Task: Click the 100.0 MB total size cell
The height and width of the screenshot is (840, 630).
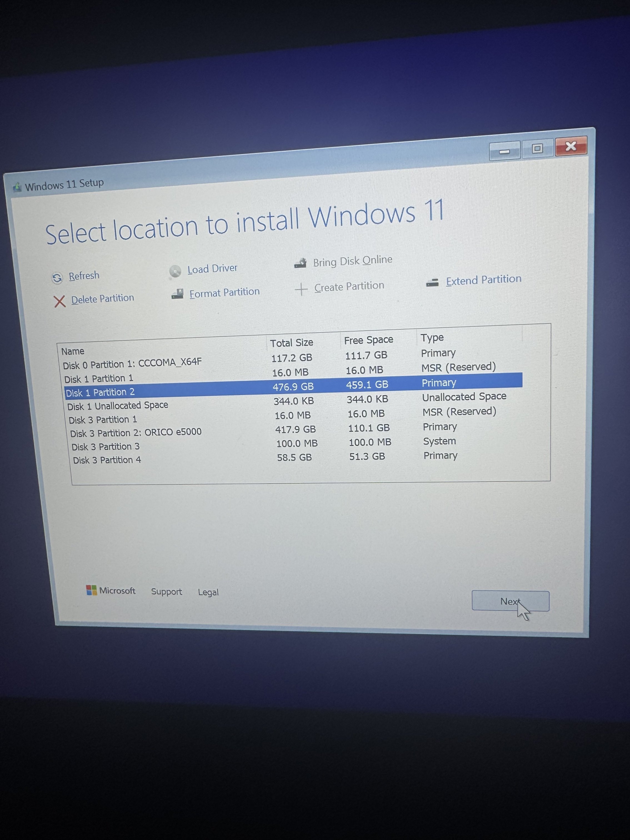Action: point(297,444)
